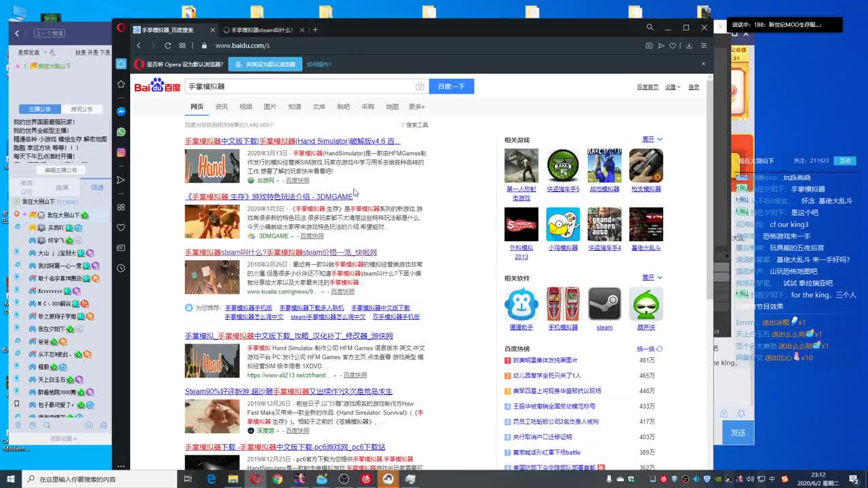Open 搜索工具 filter tools
Image resolution: width=868 pixels, height=488 pixels.
click(x=414, y=125)
